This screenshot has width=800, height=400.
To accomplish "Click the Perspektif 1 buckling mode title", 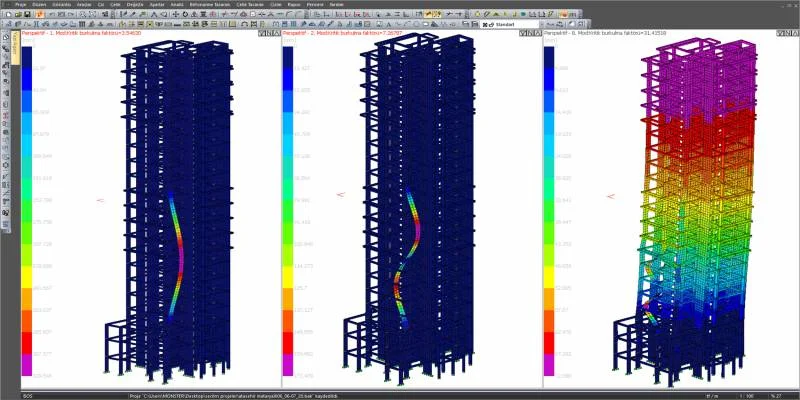I will (81, 33).
